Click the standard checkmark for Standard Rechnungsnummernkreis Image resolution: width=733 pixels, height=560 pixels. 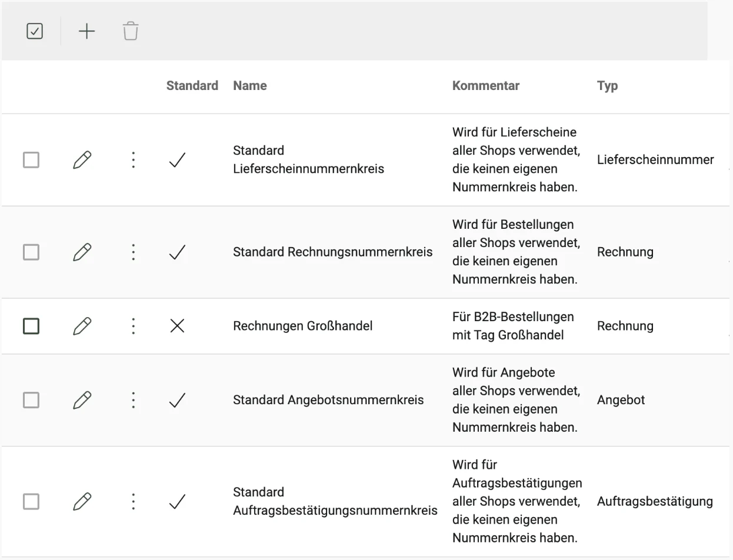click(177, 252)
